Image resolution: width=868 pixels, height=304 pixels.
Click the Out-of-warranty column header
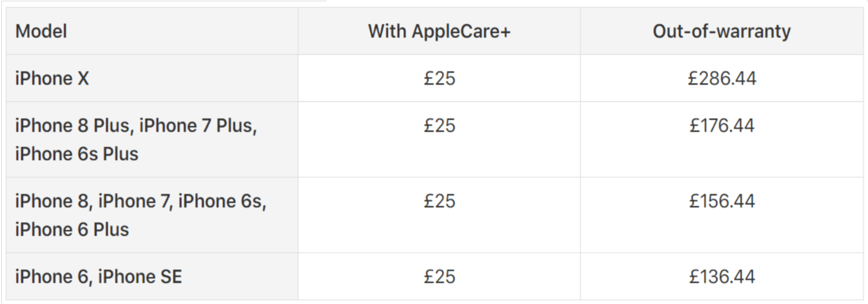pos(722,31)
